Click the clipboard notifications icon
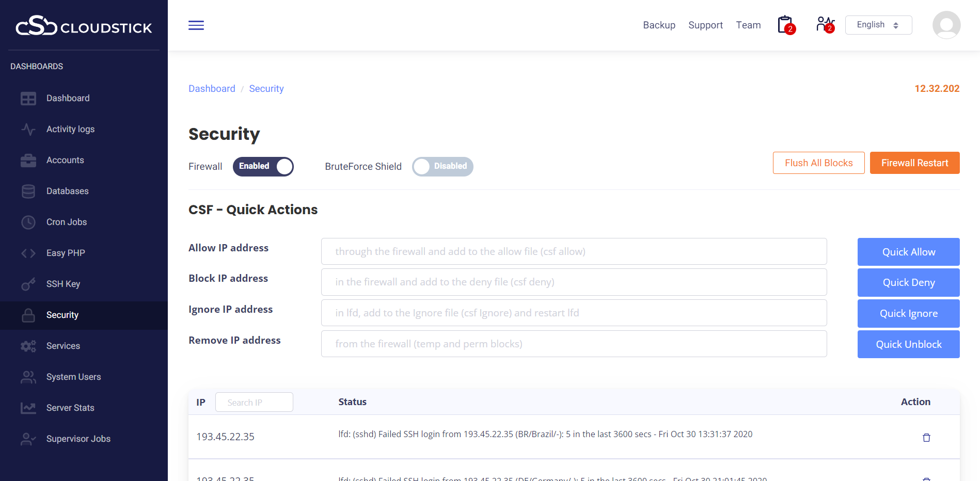 (x=785, y=25)
